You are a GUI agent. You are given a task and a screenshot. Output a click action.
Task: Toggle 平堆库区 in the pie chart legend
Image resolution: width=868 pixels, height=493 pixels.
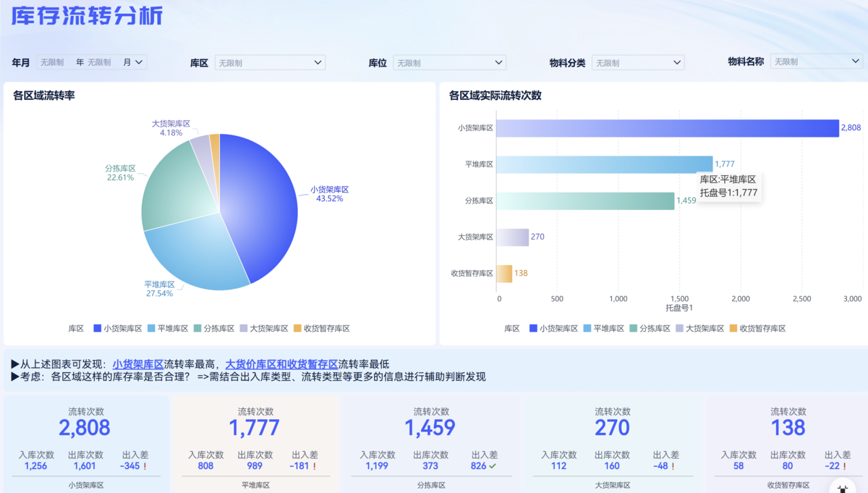[x=168, y=329]
